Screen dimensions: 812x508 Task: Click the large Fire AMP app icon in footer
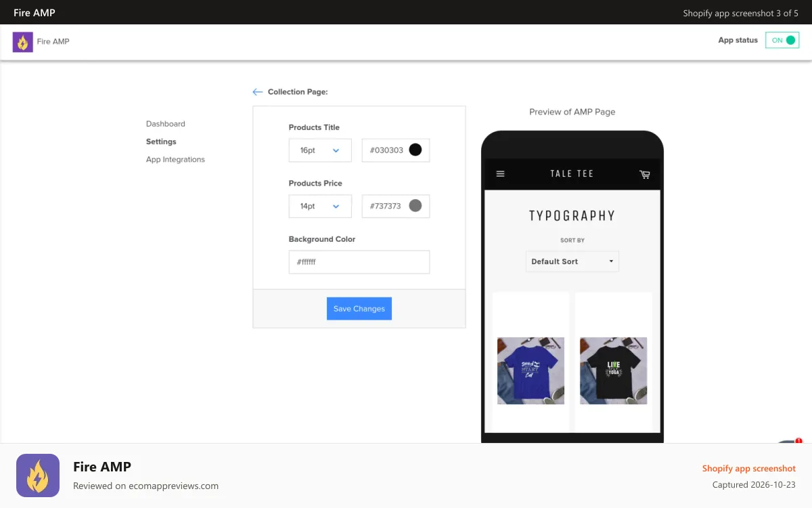pos(38,475)
